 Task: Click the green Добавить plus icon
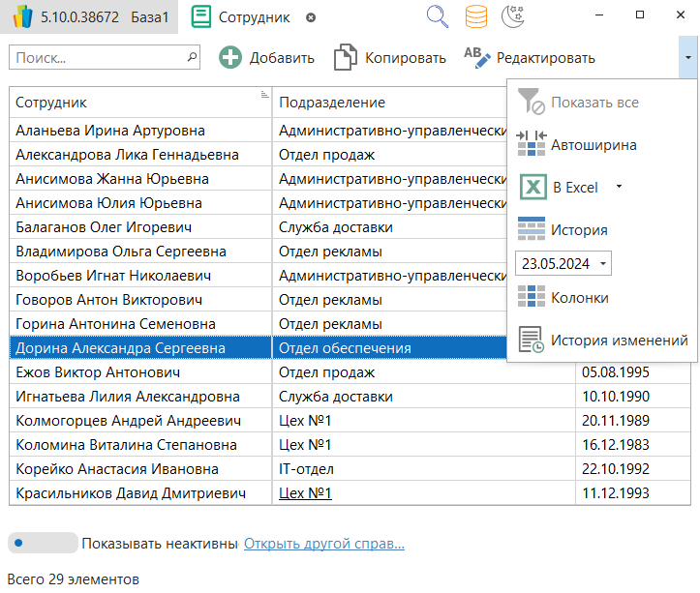coord(230,58)
